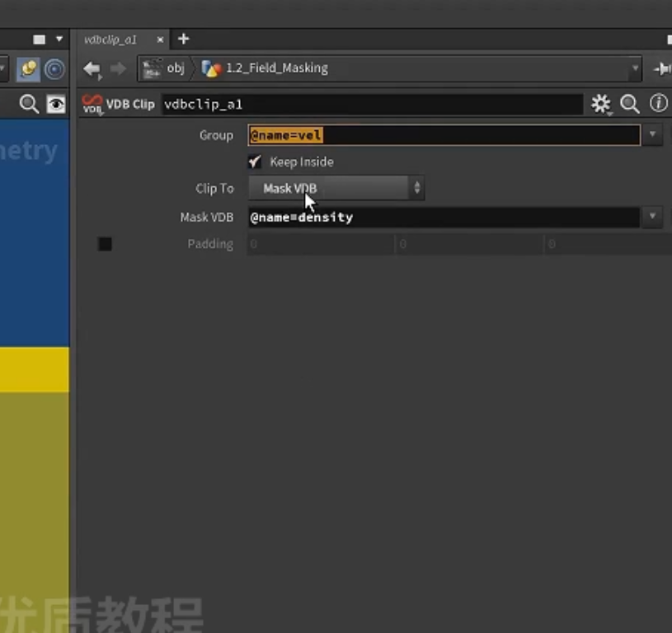Click the Mask VDB text field
The height and width of the screenshot is (633, 672).
pos(444,217)
